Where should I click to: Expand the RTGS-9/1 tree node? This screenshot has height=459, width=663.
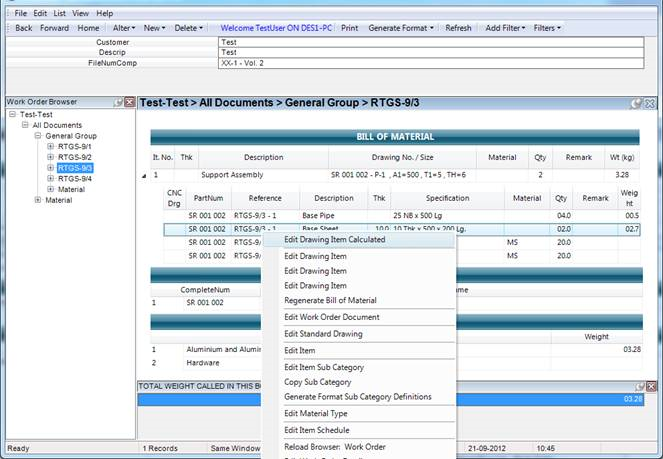(50, 146)
